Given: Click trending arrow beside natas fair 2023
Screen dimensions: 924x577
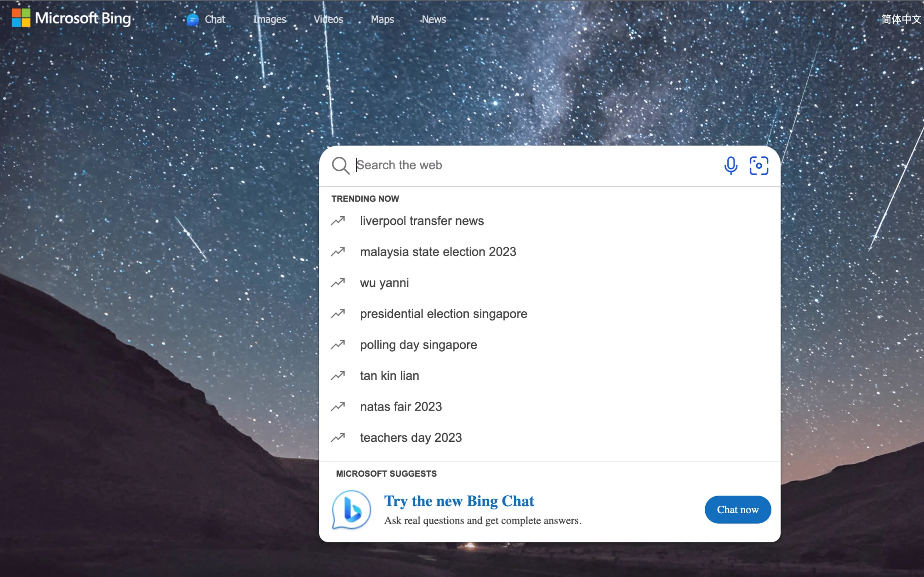Looking at the screenshot, I should (x=338, y=406).
